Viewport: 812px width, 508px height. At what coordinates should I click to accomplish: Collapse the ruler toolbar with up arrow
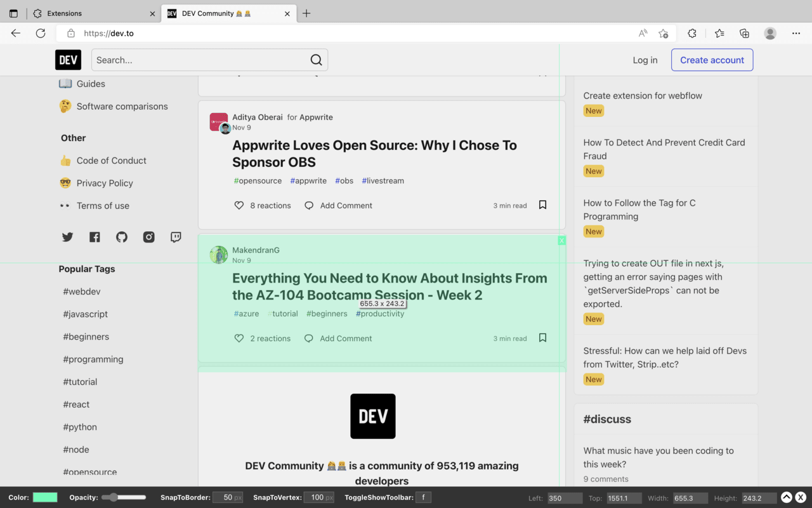pos(787,497)
